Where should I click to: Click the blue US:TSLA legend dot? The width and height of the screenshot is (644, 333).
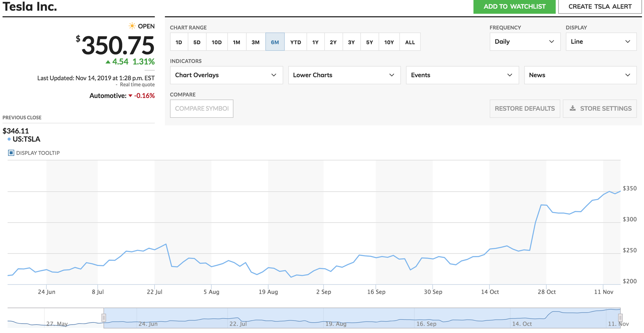click(x=9, y=139)
